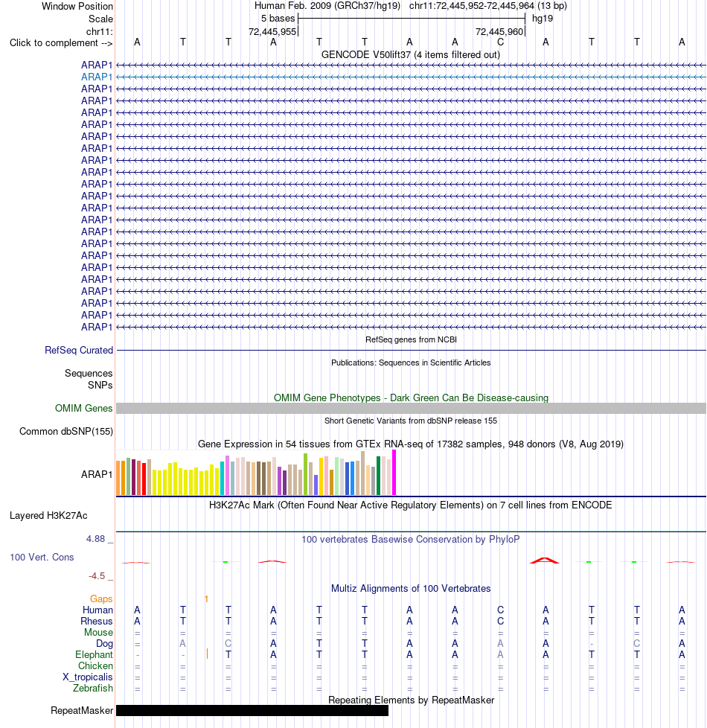Screen dimensions: 707x728
Task: Click the X_tropicalis species row label
Action: tap(88, 677)
